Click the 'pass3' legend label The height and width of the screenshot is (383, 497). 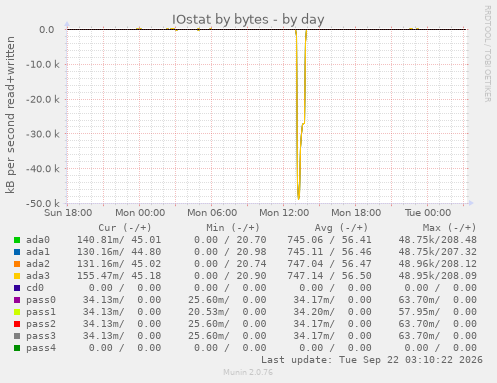pos(41,336)
